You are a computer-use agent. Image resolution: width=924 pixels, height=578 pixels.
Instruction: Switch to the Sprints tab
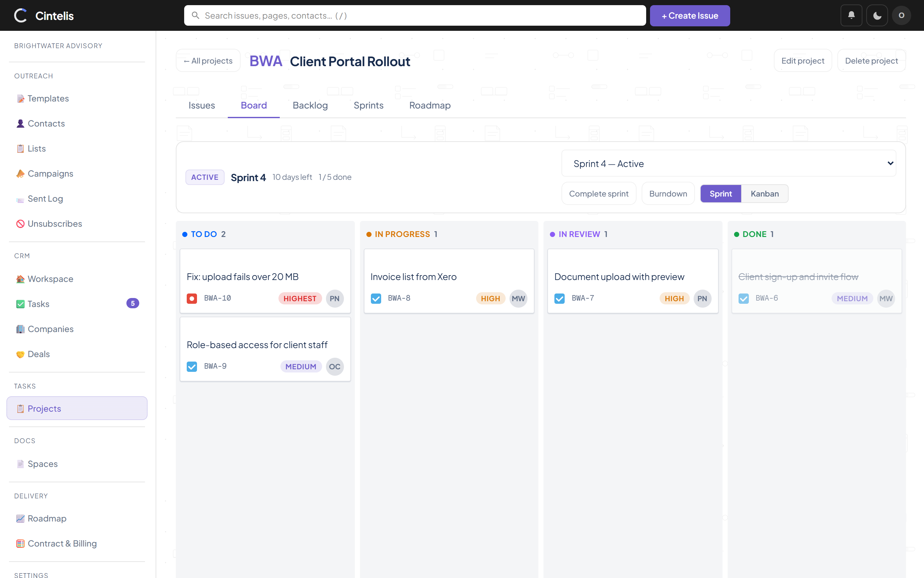(x=368, y=106)
